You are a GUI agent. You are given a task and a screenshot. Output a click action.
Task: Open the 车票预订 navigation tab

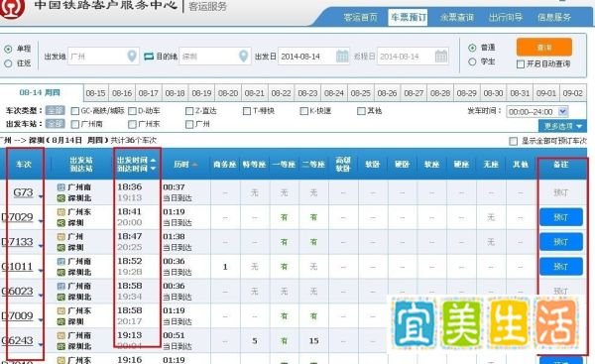pos(408,18)
